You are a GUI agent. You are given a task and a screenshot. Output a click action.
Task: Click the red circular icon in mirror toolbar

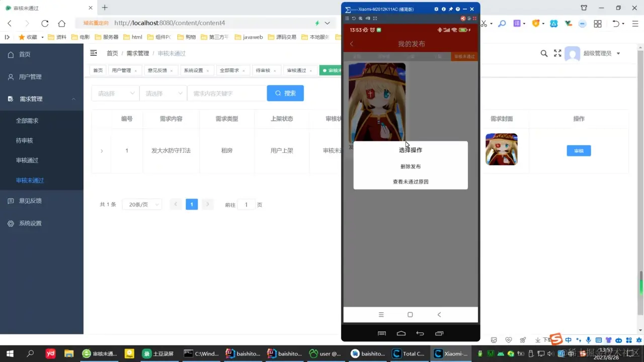463,18
